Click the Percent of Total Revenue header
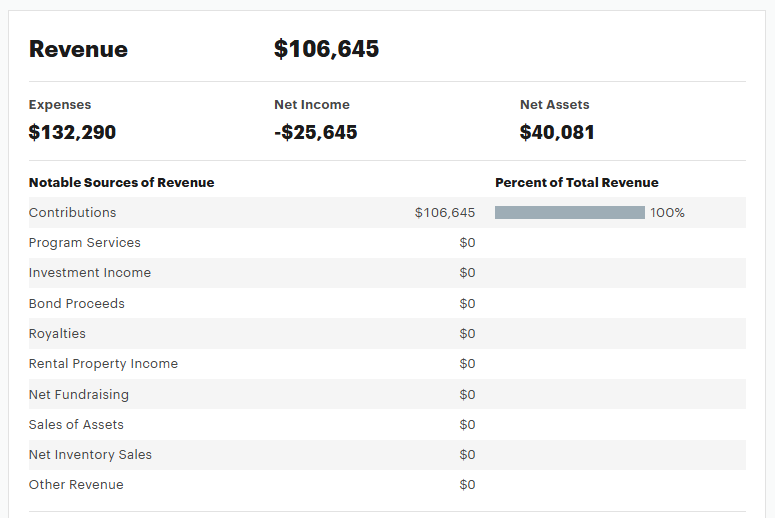 [x=576, y=183]
